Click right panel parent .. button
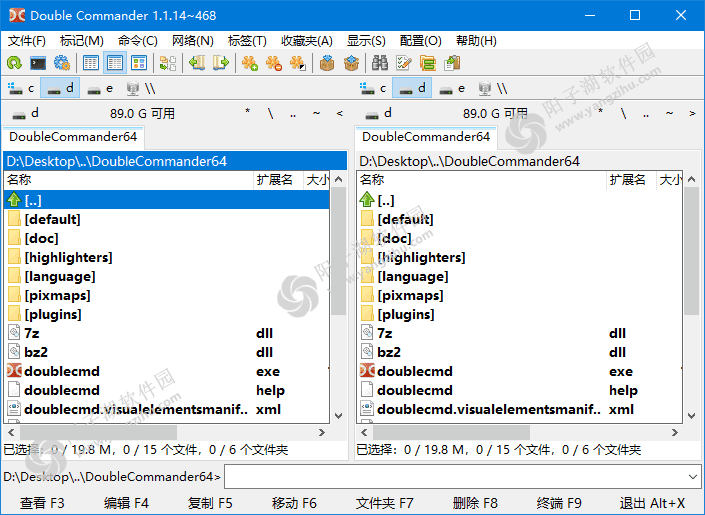This screenshot has width=705, height=515. coord(646,114)
